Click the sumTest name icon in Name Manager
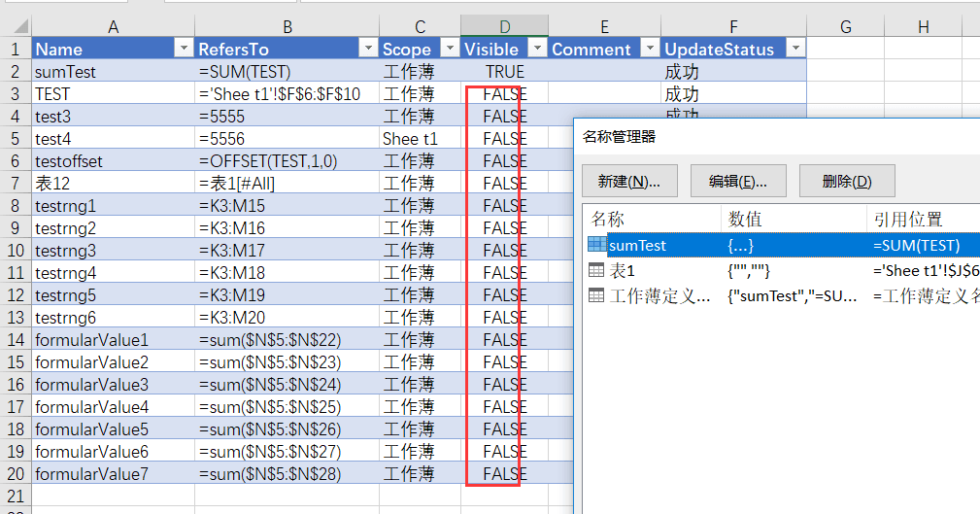The height and width of the screenshot is (514, 980). click(597, 245)
